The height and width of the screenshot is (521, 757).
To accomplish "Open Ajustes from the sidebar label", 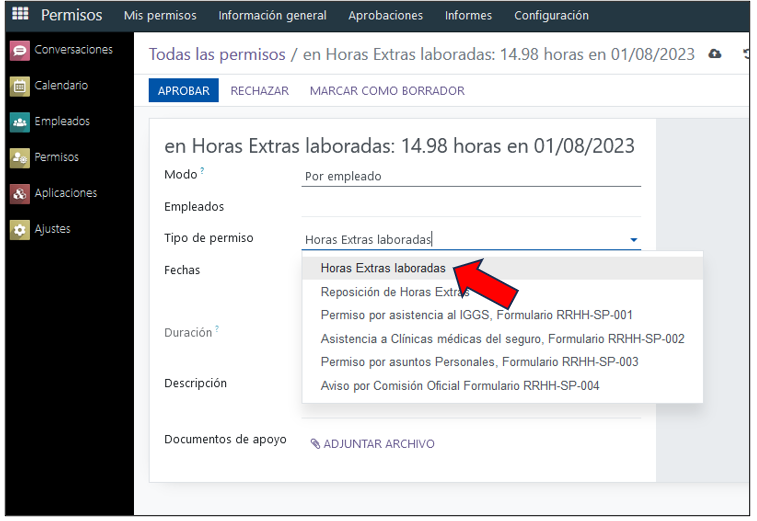I will point(53,229).
